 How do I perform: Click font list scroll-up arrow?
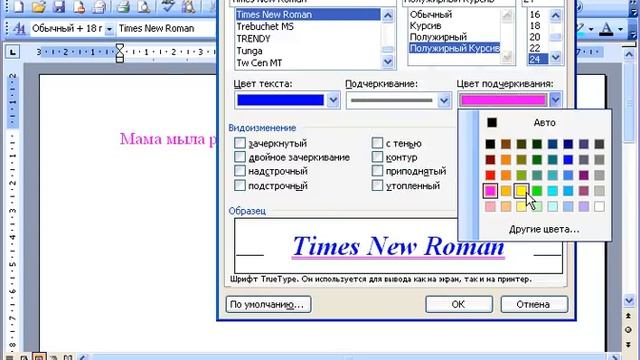click(x=387, y=16)
